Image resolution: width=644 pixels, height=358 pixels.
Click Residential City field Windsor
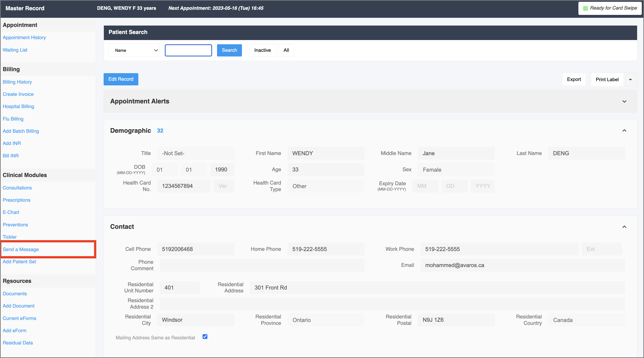click(x=195, y=320)
